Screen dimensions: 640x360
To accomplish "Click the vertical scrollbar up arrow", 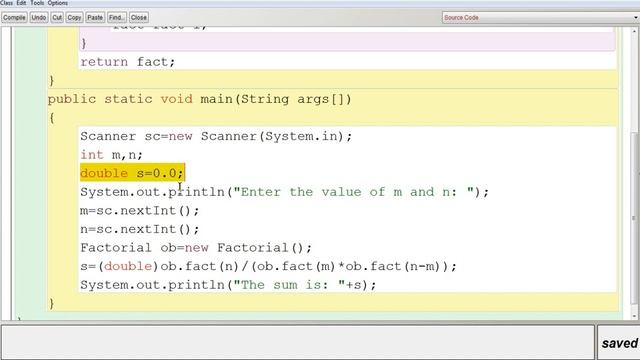I will tap(635, 31).
